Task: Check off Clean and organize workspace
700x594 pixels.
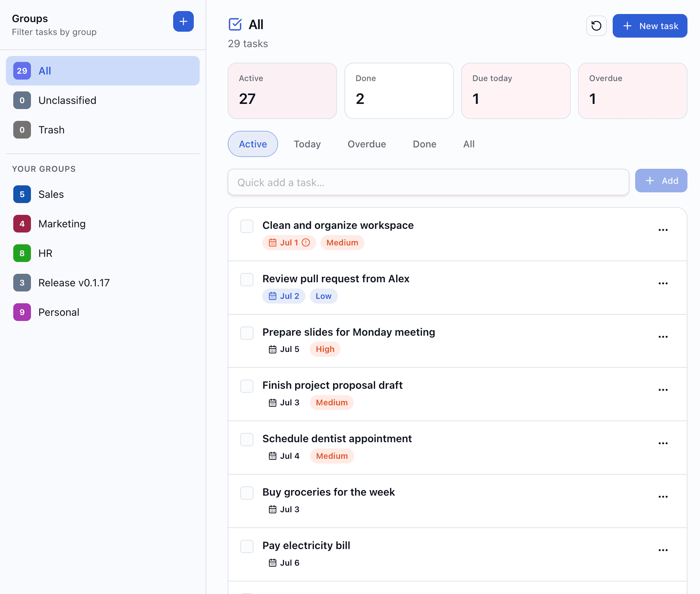Action: (x=247, y=226)
